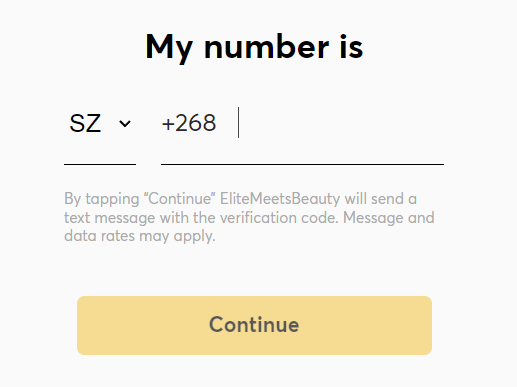The width and height of the screenshot is (517, 387).
Task: Click the blinking text cursor in number field
Action: [239, 122]
